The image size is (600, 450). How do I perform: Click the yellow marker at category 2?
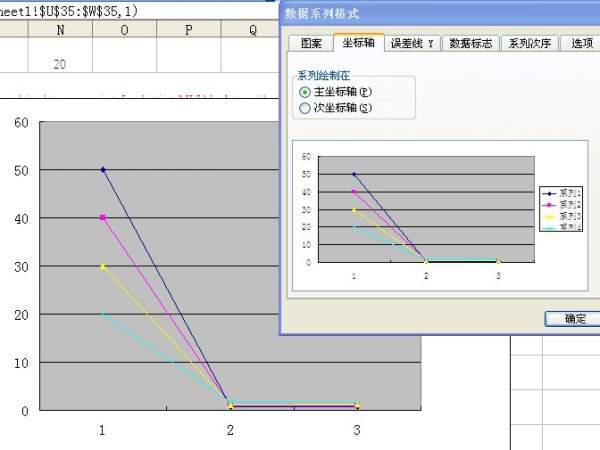tap(230, 405)
